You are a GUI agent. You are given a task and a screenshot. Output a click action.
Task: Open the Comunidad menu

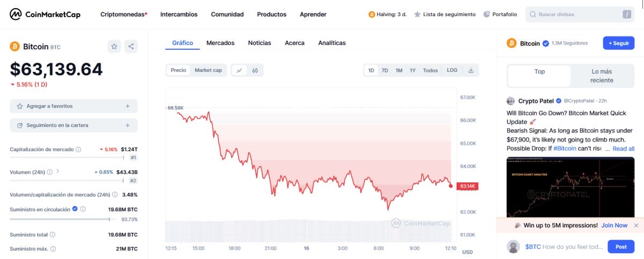[x=227, y=14]
